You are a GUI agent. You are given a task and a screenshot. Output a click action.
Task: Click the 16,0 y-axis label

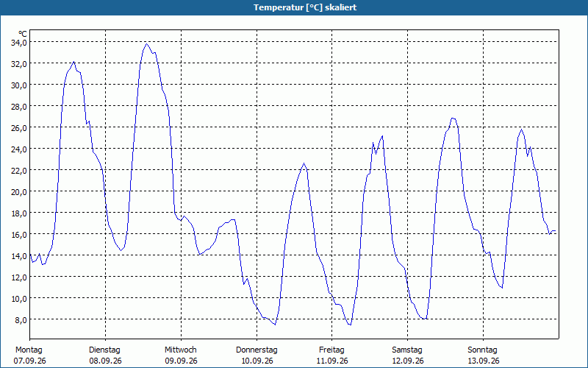19,235
